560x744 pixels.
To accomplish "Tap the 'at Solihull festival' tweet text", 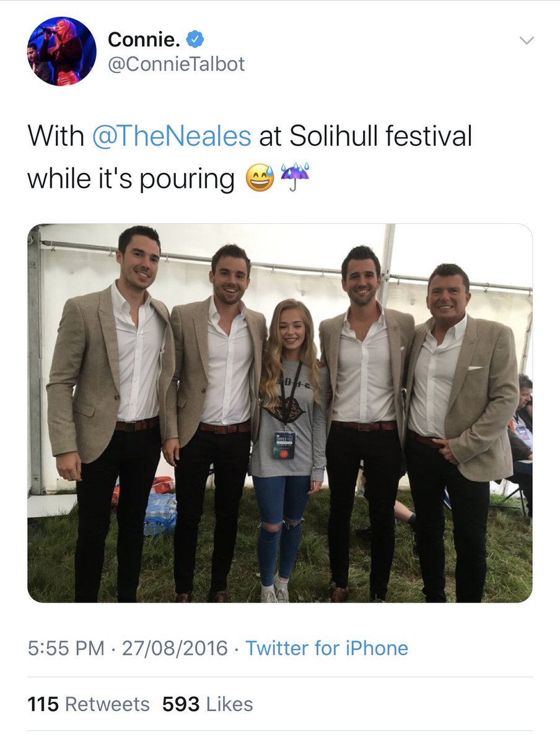I will coord(365,136).
